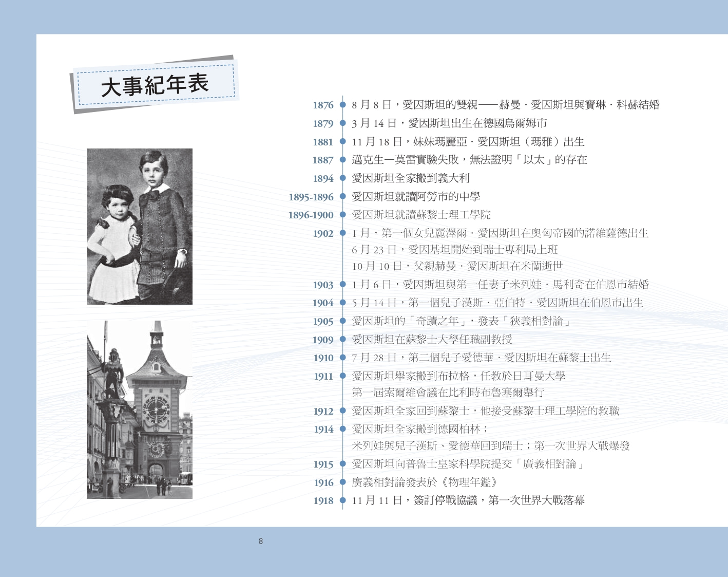Select the dot beside year 1915
Image resolution: width=728 pixels, height=577 pixels.
342,464
